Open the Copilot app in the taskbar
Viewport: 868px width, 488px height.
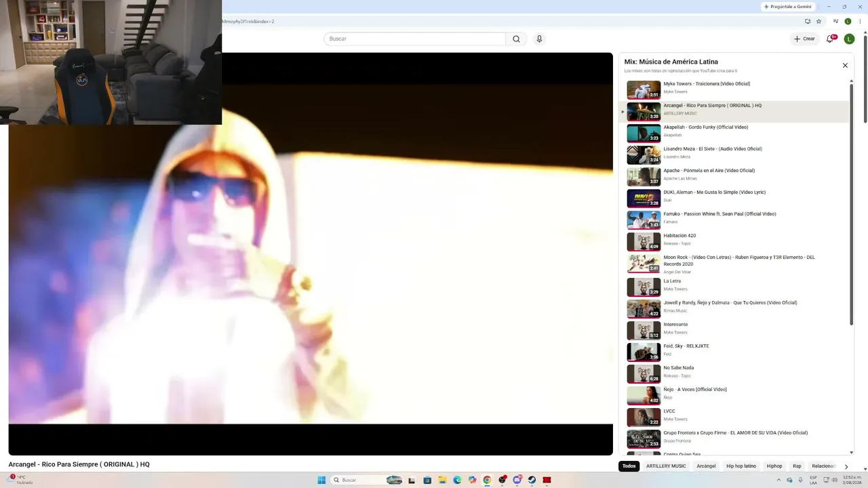point(472,480)
